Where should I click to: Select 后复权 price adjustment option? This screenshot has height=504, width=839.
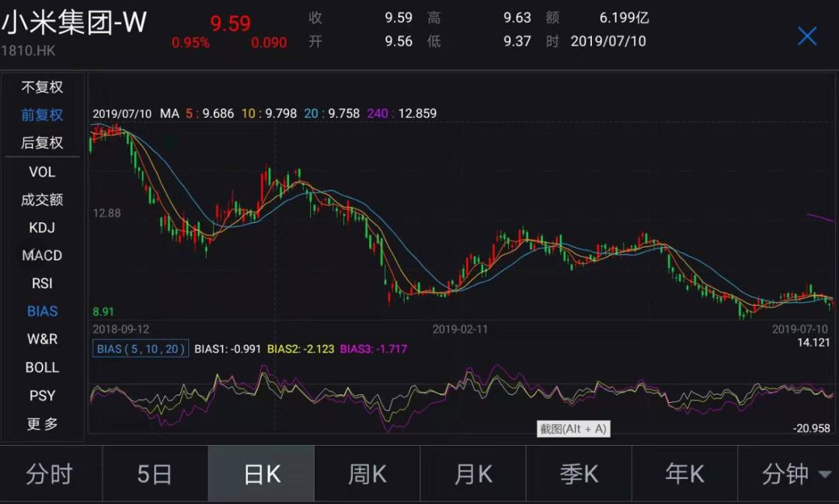pos(42,143)
